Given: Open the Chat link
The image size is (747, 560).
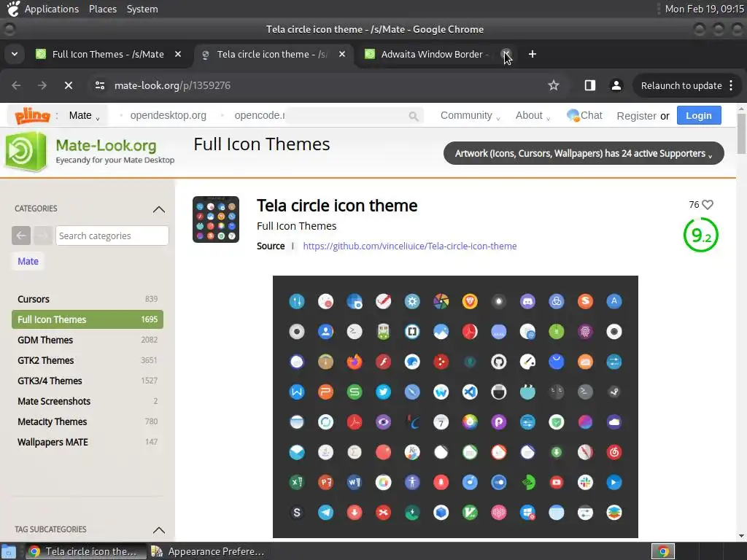Looking at the screenshot, I should (584, 115).
